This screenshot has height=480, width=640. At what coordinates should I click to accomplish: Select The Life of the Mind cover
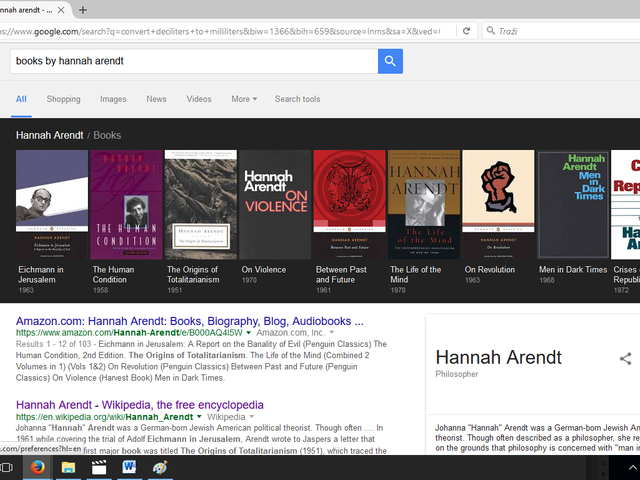click(x=424, y=204)
